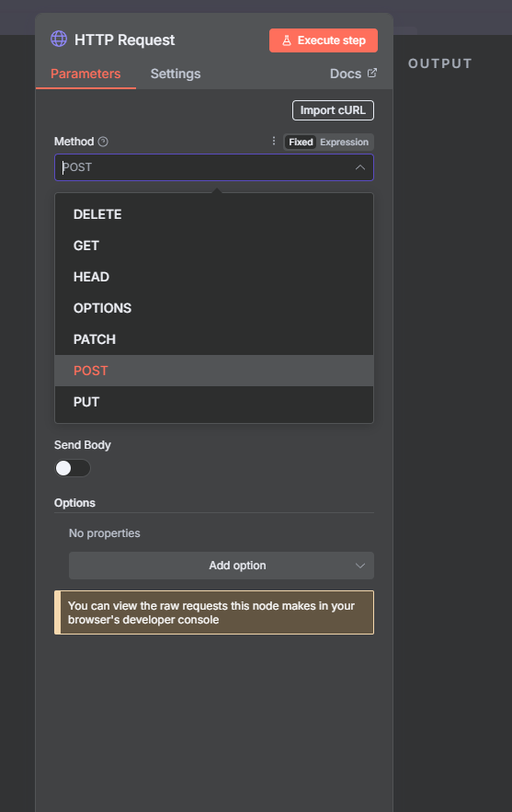Image resolution: width=512 pixels, height=812 pixels.
Task: Pick PATCH from the dropdown list
Action: 214,339
